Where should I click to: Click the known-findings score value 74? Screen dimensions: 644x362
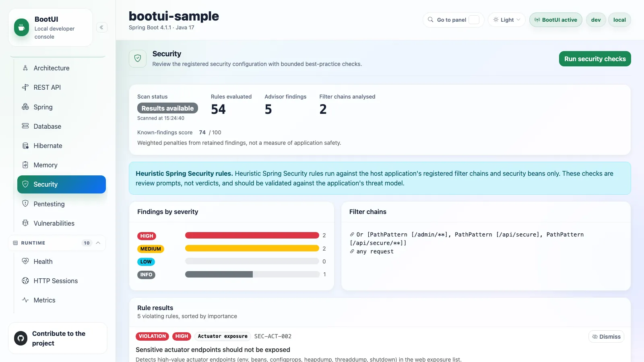tap(202, 132)
